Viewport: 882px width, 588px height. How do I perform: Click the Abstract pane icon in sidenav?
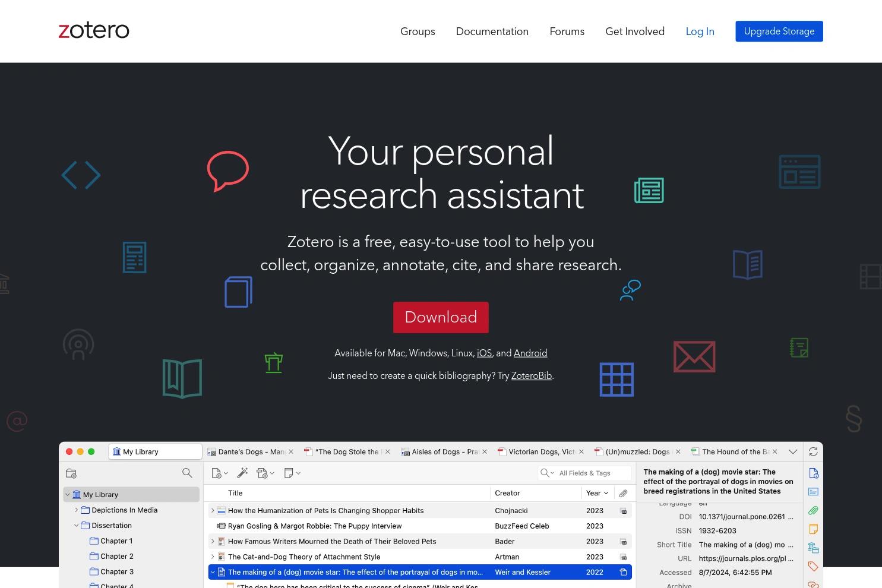pyautogui.click(x=814, y=492)
